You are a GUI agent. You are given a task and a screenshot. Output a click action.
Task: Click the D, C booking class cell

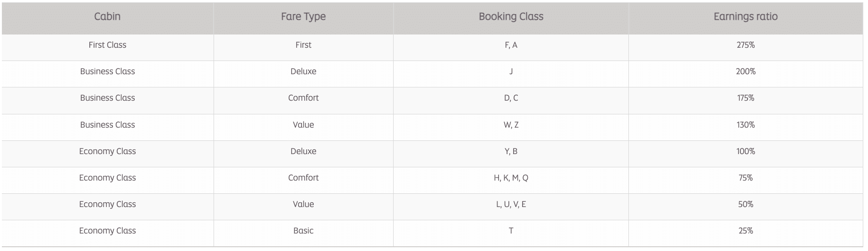click(511, 98)
